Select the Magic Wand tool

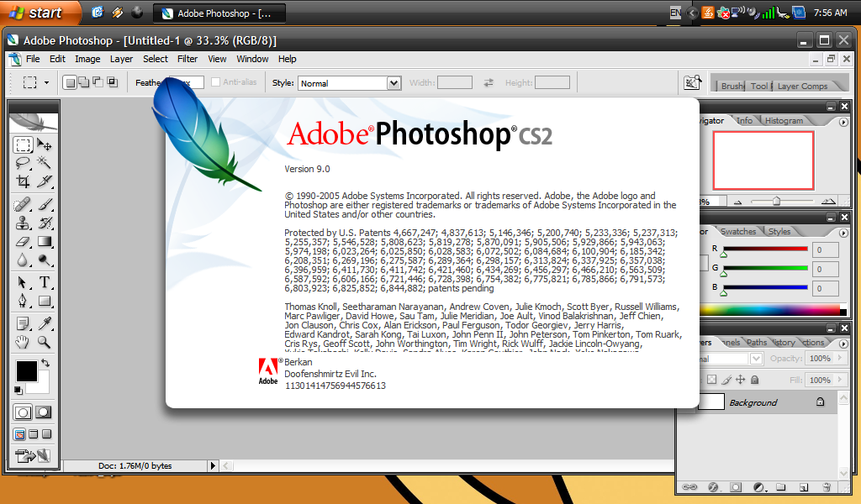[45, 163]
